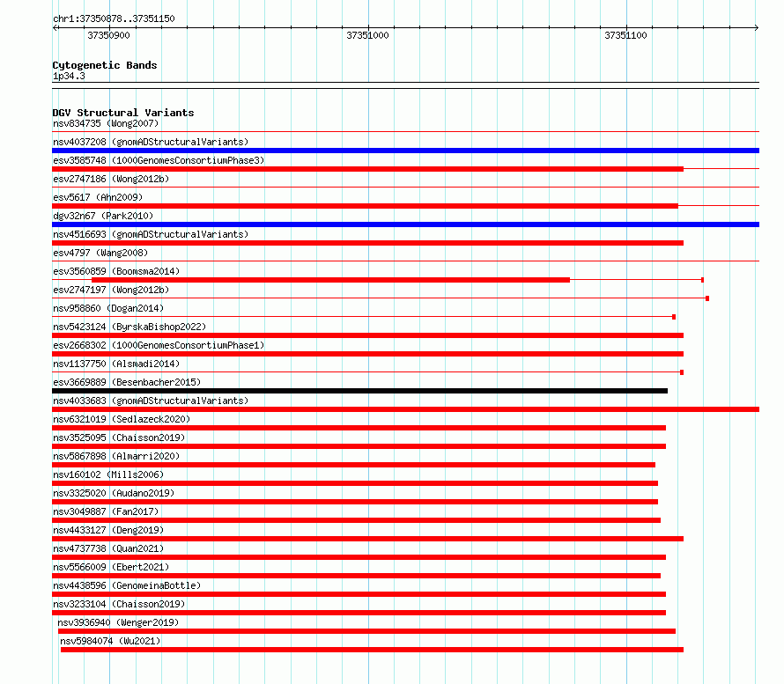Open the nsv958860 (Dogan2014) label
784x684 pixels.
pos(108,308)
